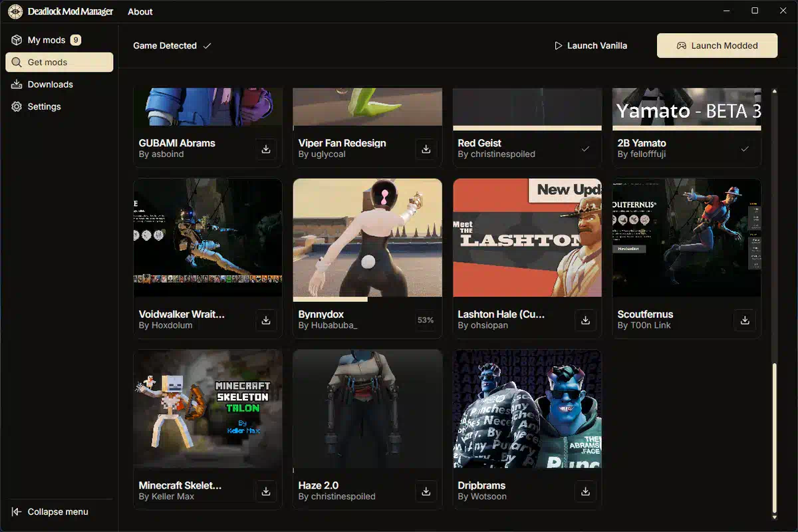The image size is (798, 532).
Task: Open the Lashton Hale thumbnail
Action: click(x=527, y=237)
